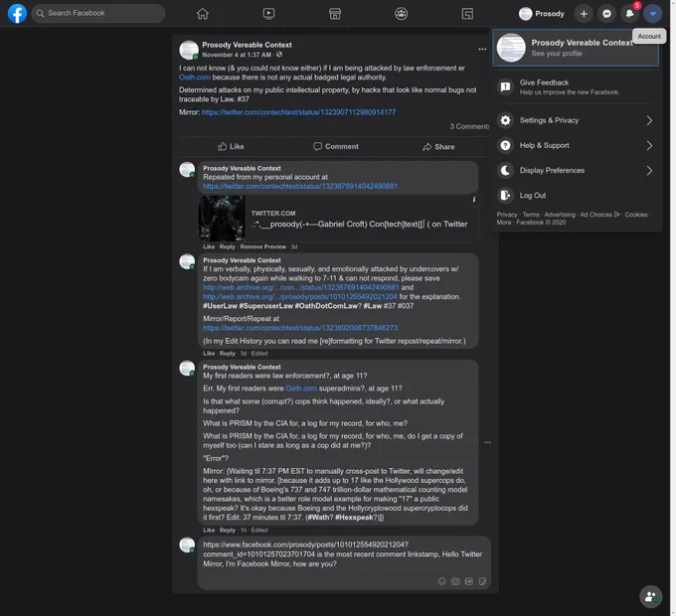Viewport: 676px width, 616px height.
Task: Insert a GIF in comment box
Action: 469,581
